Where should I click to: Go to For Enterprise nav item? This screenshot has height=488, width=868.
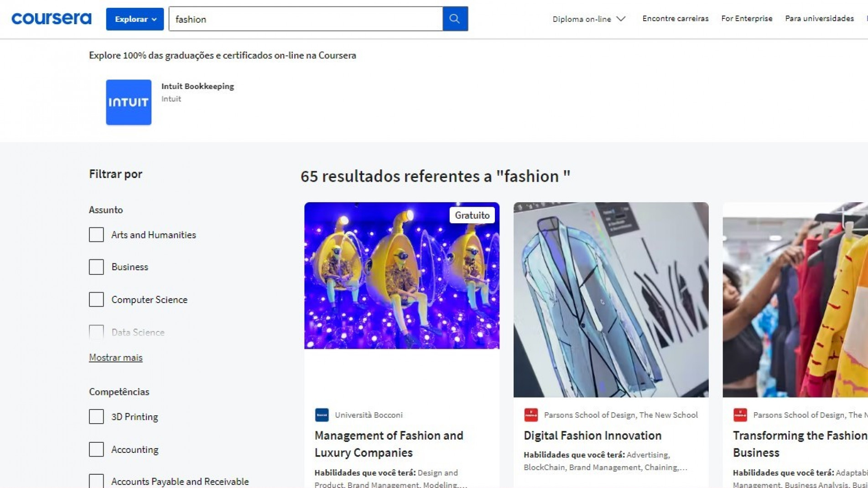[746, 18]
